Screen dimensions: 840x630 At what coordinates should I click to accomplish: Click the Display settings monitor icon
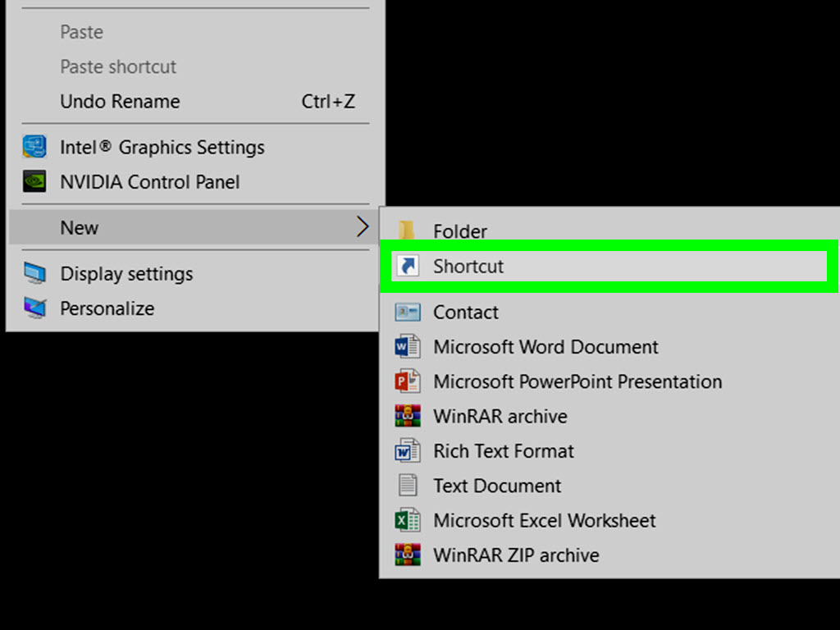(x=34, y=273)
